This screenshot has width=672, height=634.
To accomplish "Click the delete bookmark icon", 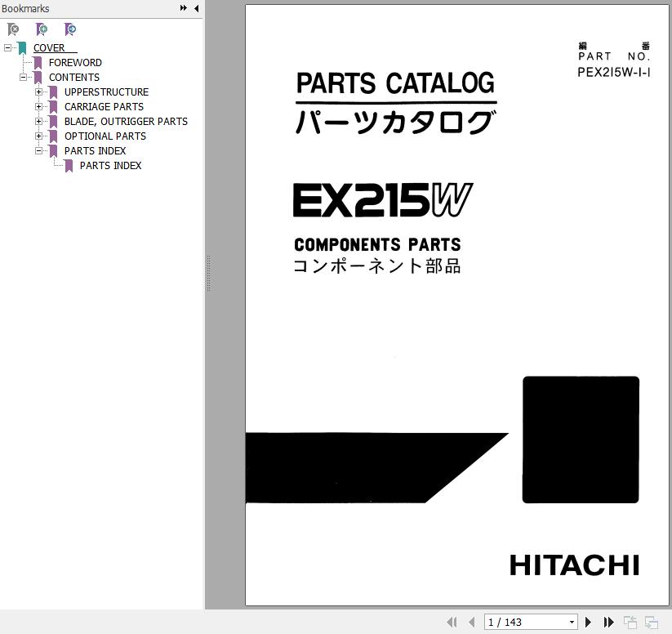I will (x=13, y=29).
